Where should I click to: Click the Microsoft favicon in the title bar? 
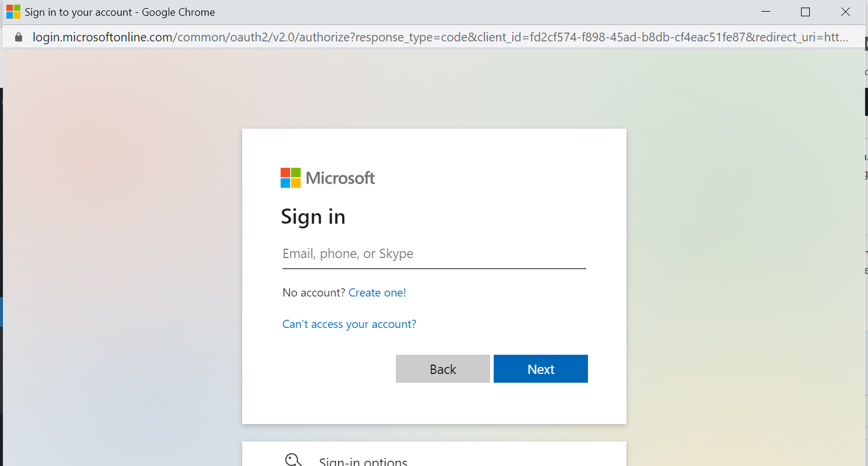tap(13, 12)
